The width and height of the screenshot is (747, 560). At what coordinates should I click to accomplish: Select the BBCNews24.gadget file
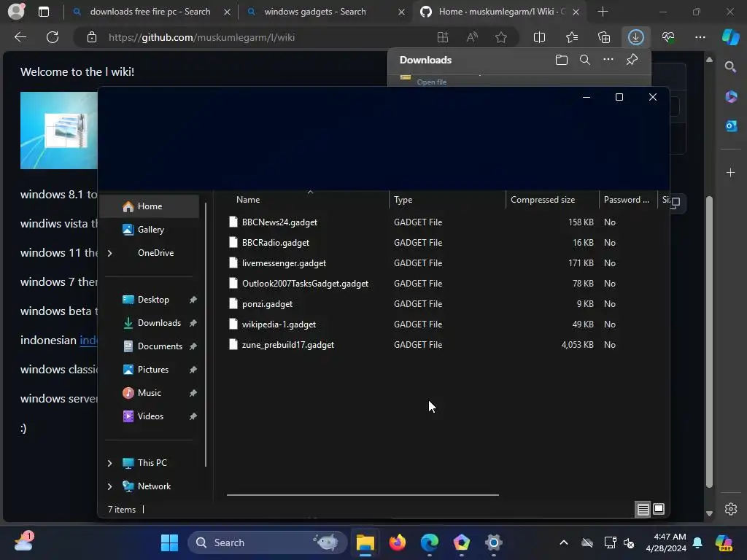pos(279,222)
